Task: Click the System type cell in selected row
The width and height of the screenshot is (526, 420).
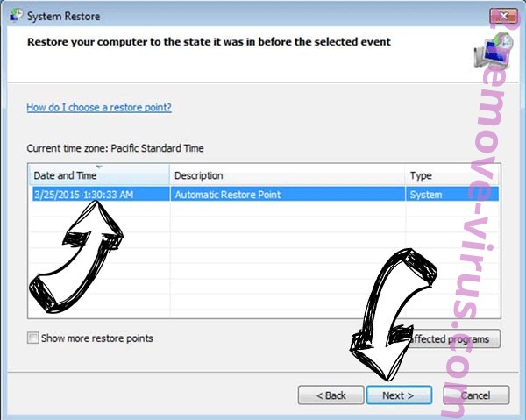Action: click(x=426, y=195)
